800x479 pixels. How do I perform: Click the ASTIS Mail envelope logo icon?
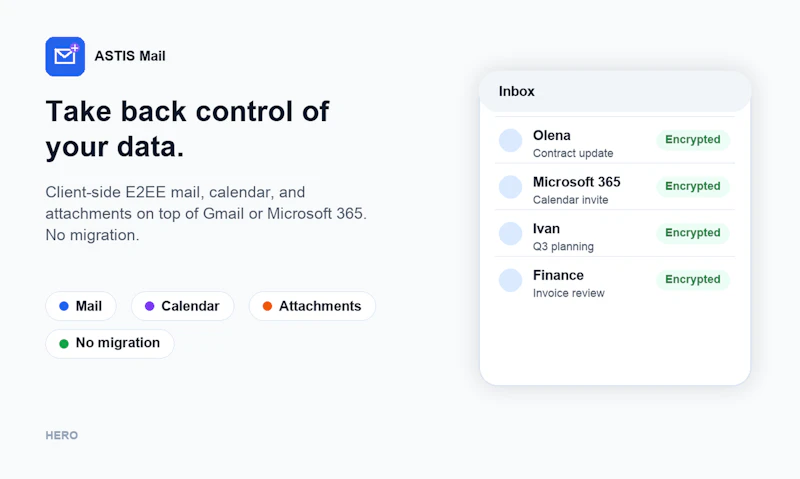(x=65, y=57)
